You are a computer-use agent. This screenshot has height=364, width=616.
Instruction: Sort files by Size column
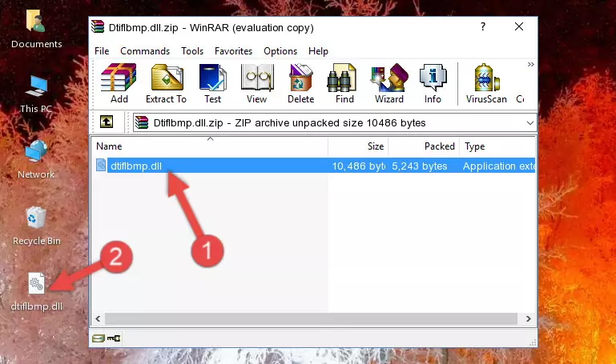358,146
